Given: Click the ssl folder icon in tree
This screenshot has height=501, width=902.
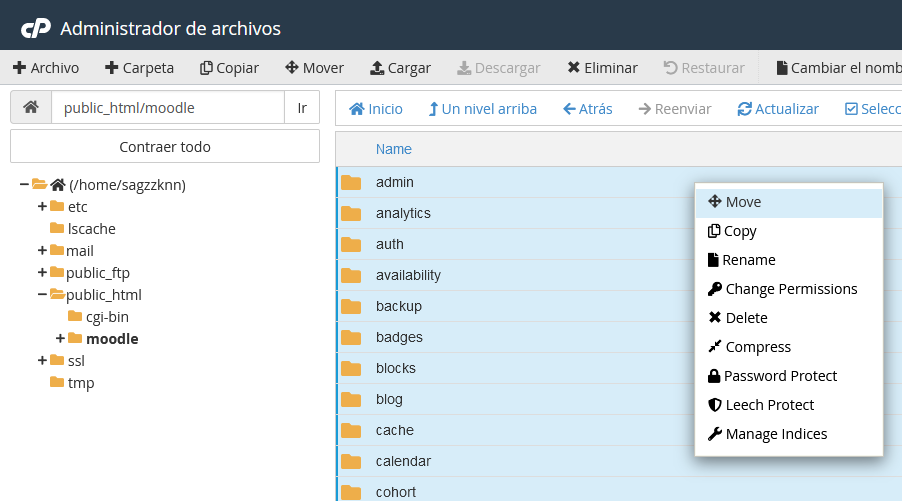Looking at the screenshot, I should pos(56,360).
